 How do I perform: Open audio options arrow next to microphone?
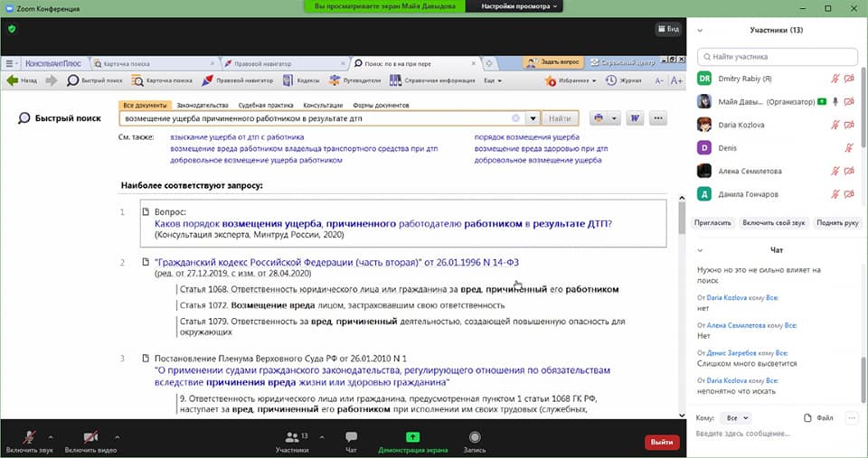51,437
